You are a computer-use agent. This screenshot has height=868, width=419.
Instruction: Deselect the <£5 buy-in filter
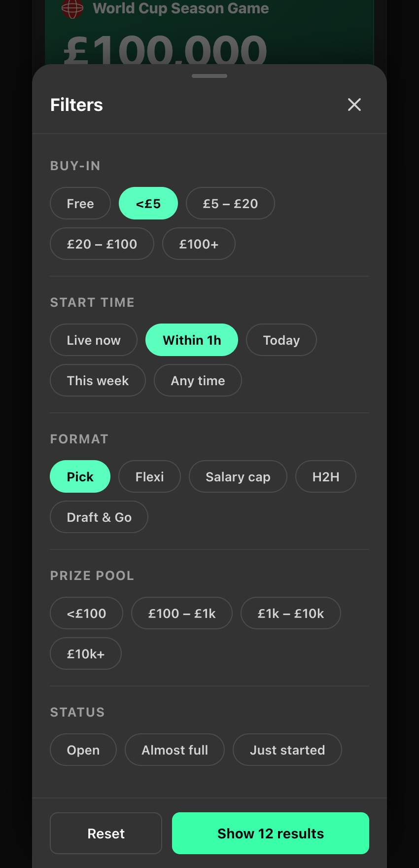(x=148, y=203)
